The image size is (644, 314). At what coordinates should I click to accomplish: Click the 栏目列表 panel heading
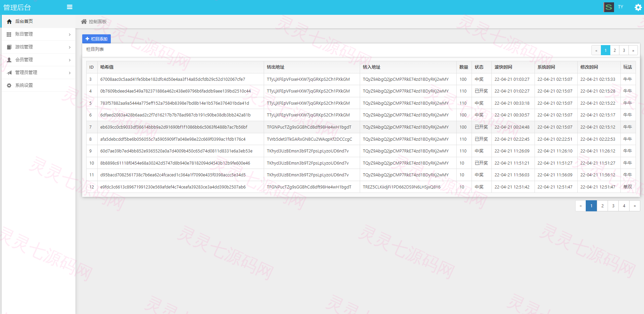coord(95,49)
